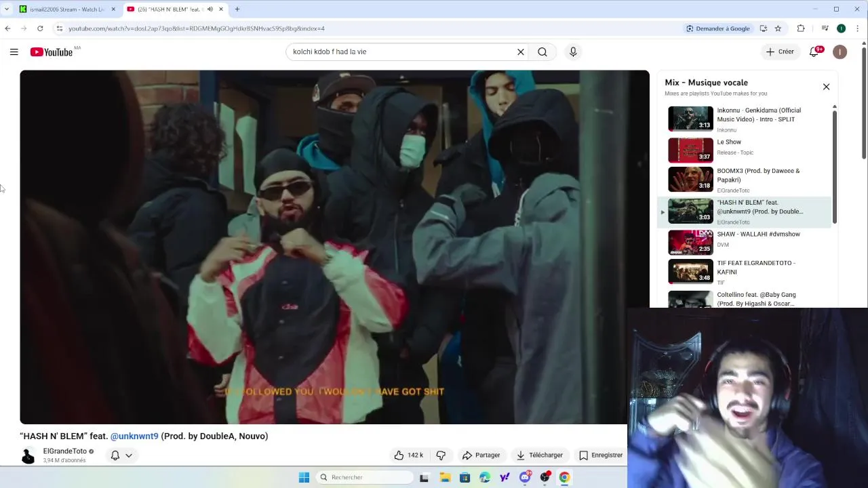Share the video via Partager
Viewport: 868px width, 488px height.
coord(481,455)
